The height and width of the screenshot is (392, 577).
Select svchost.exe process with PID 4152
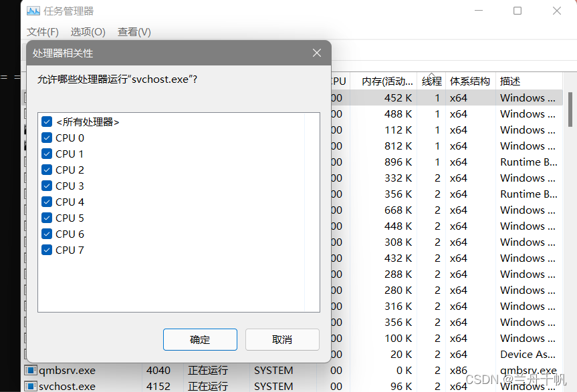(293, 386)
